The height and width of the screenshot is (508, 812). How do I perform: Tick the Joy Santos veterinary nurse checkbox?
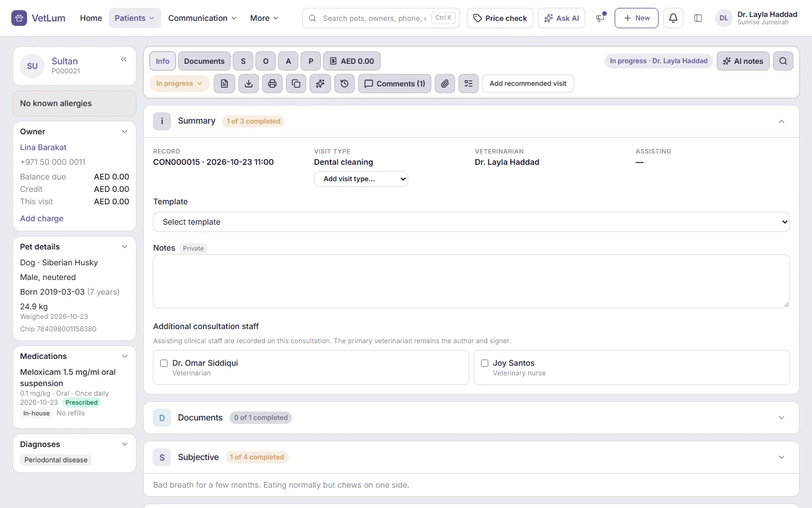tap(484, 364)
